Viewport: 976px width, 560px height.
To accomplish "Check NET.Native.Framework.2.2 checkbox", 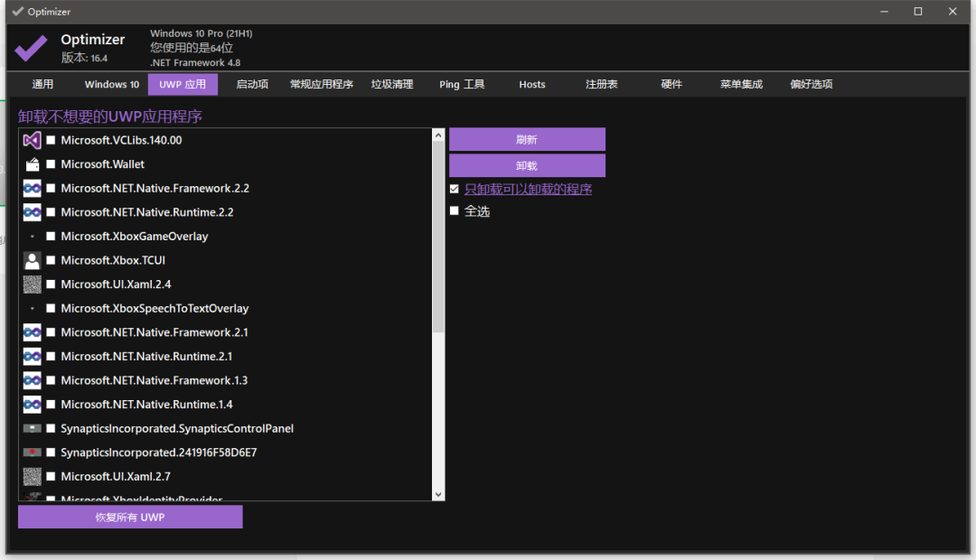I will [x=51, y=188].
